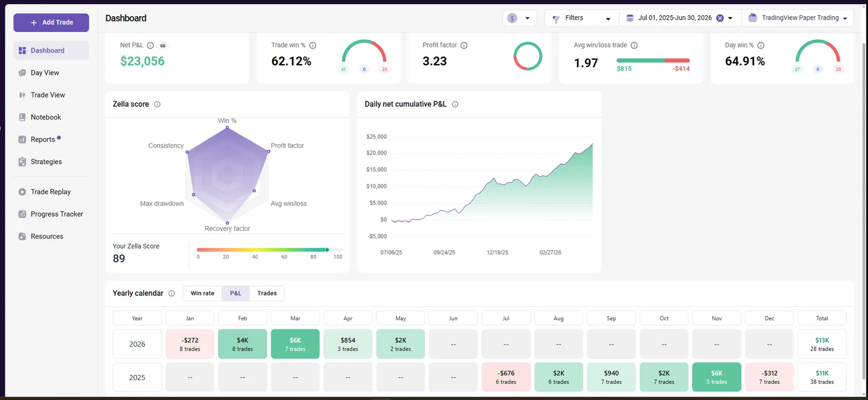Click the account icon beside TradingView Paper Trading
The image size is (868, 400).
[x=752, y=18]
